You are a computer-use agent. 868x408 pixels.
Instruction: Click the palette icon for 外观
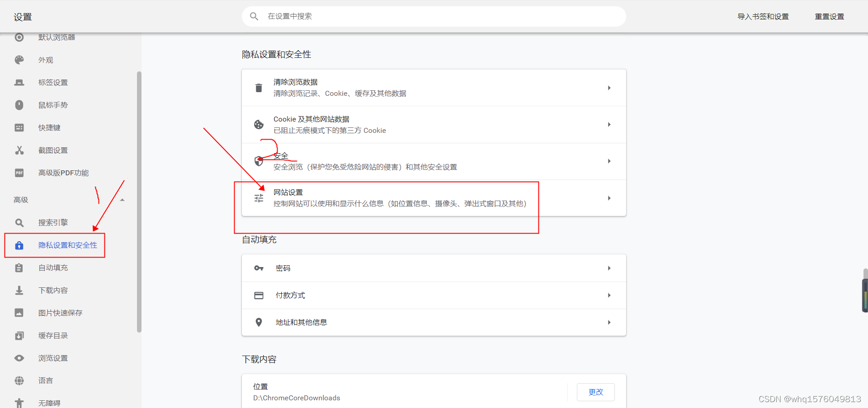pos(19,60)
